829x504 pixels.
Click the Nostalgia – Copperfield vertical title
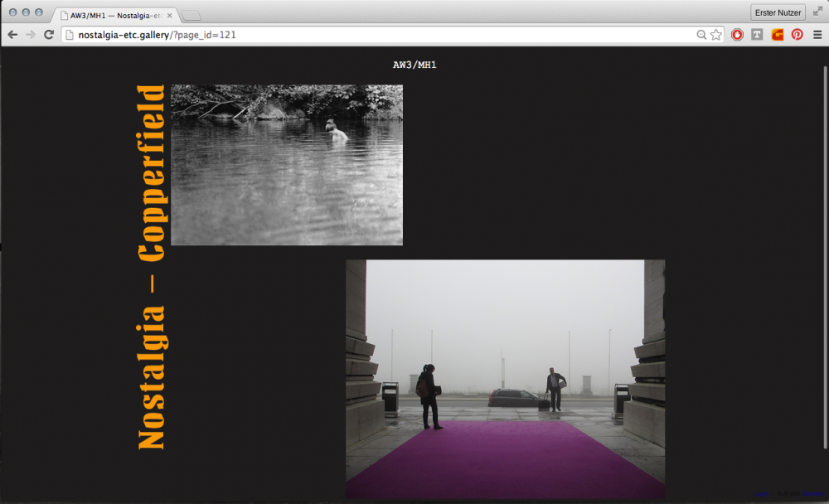[x=151, y=267]
